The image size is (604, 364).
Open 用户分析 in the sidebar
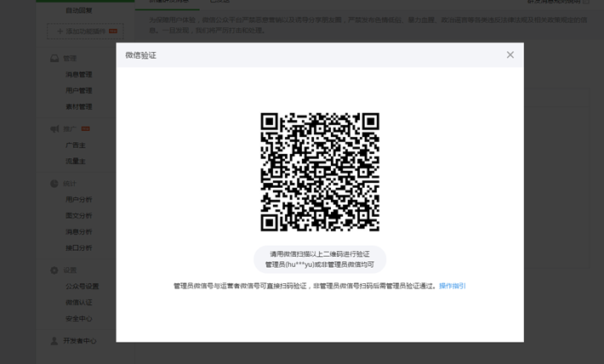(79, 200)
